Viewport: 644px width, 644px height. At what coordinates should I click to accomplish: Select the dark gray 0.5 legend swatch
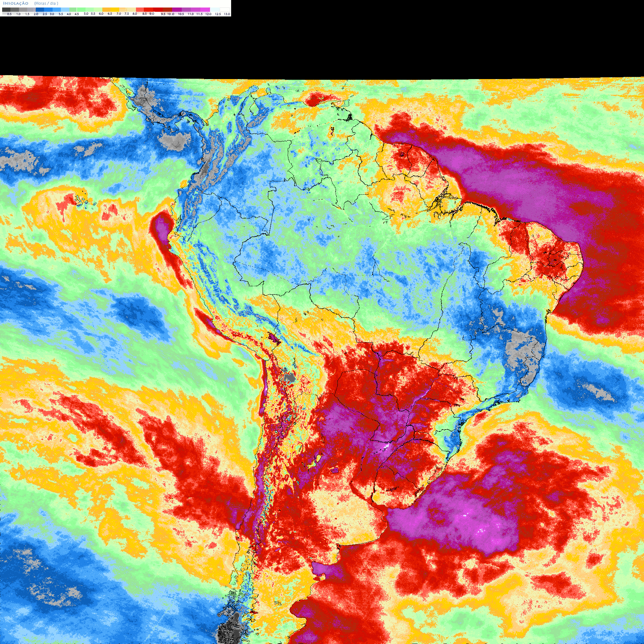point(6,10)
